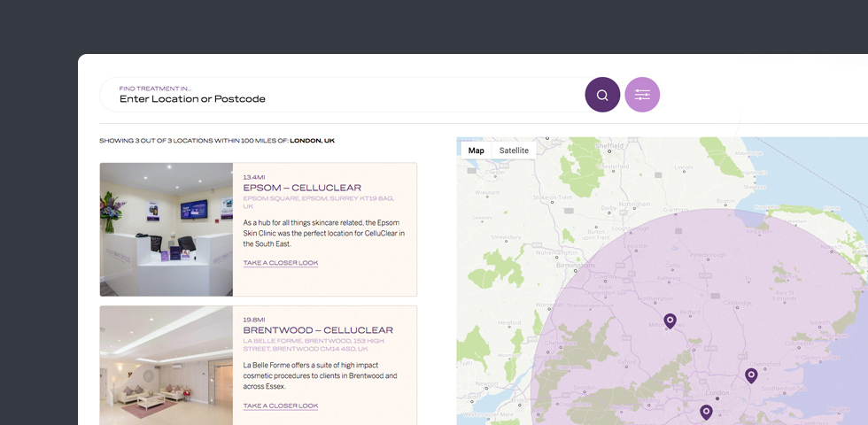Click the Brentwood 153 High Street address

[x=314, y=344]
